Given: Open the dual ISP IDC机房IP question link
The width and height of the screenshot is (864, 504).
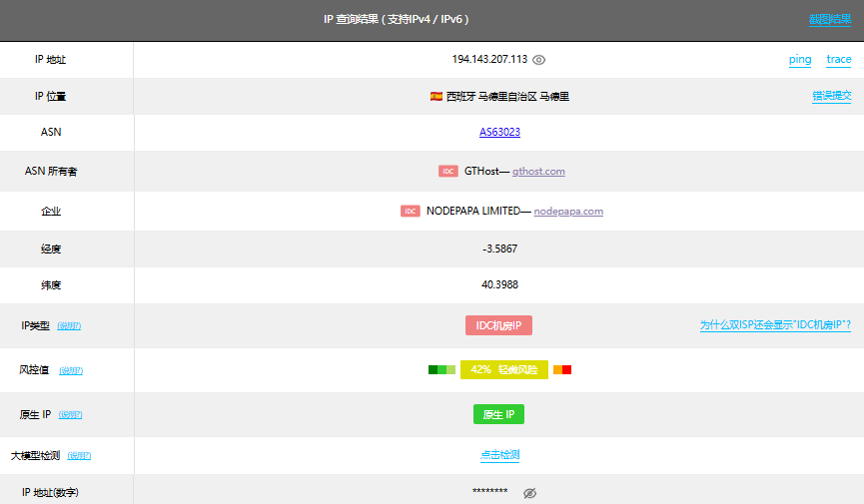Looking at the screenshot, I should (775, 325).
